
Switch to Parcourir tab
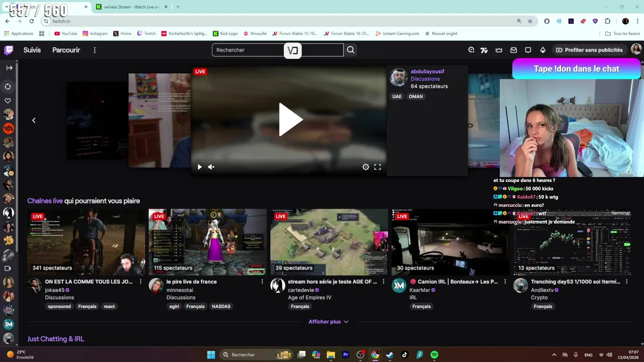tap(66, 50)
